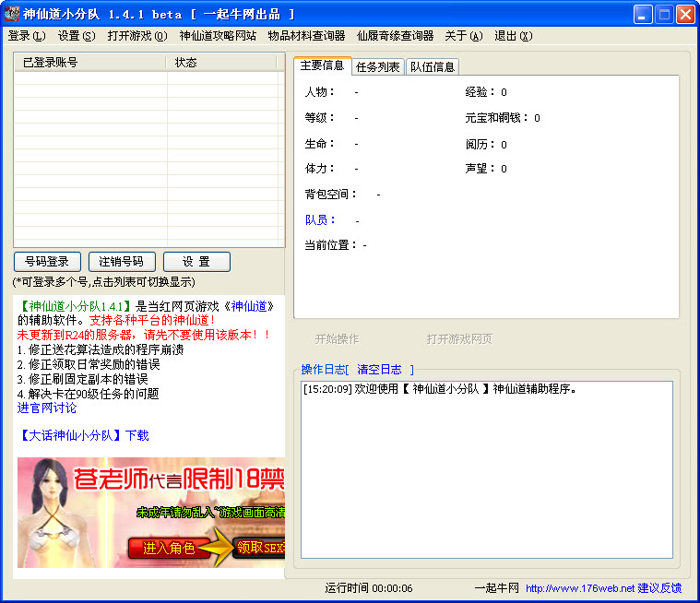700x603 pixels.
Task: Open the 神仙道攻略网站 menu item
Action: pyautogui.click(x=218, y=36)
